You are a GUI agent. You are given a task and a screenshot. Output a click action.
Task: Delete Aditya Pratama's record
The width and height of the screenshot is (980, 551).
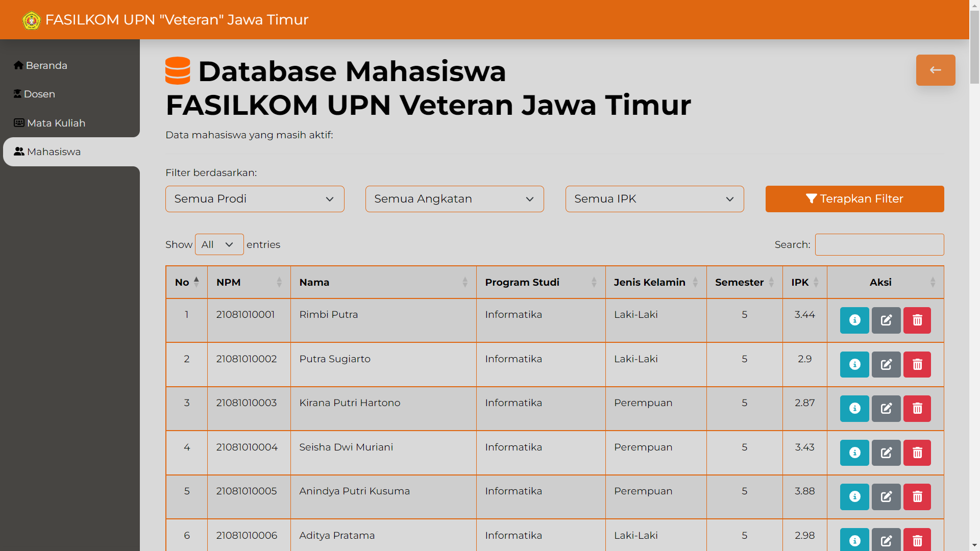[x=917, y=540]
